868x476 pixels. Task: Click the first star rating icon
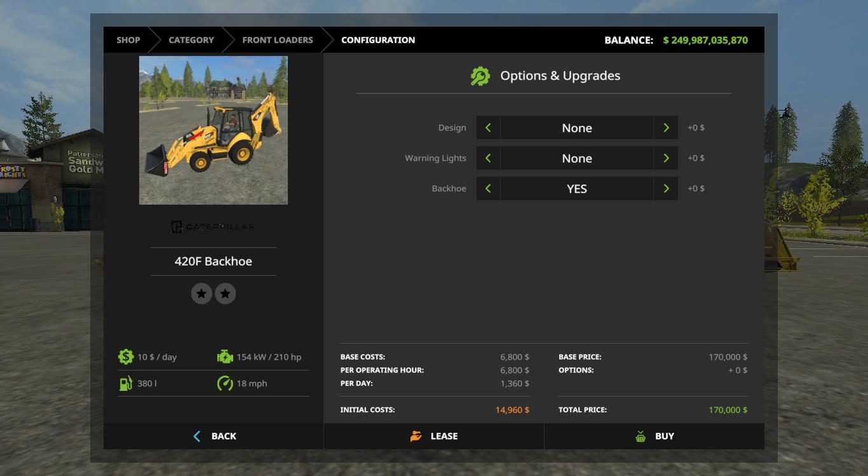click(201, 294)
